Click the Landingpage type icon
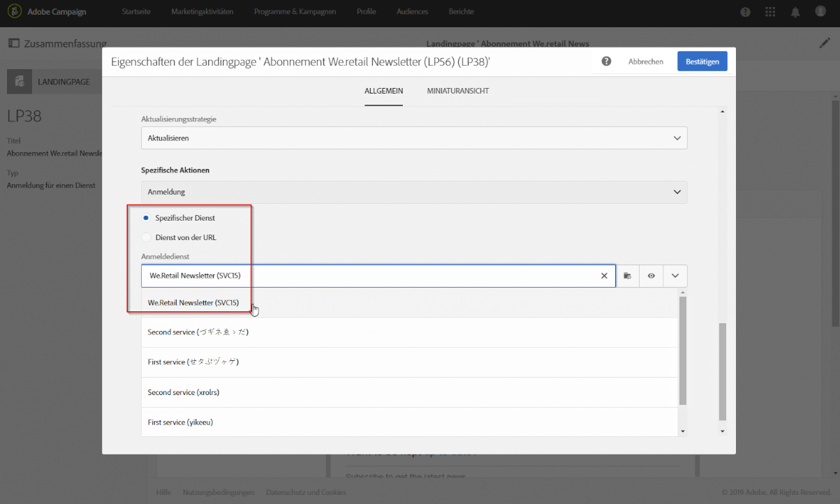The image size is (840, 504). (x=20, y=82)
